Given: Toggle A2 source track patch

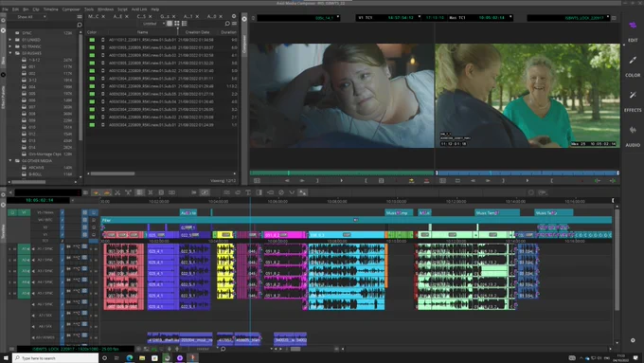Looking at the screenshot, I should [x=24, y=260].
